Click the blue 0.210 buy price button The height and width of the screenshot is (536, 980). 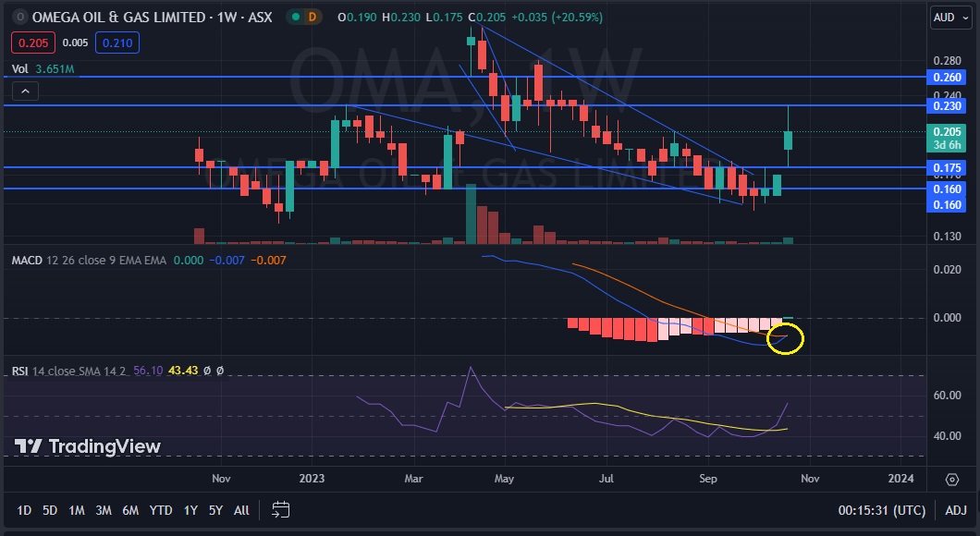click(117, 43)
